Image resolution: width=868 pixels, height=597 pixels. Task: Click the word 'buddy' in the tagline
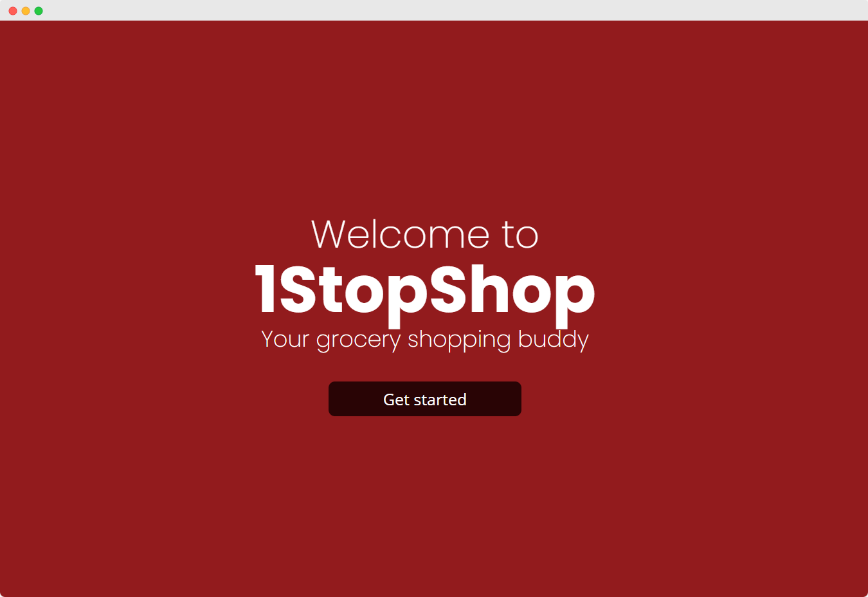pyautogui.click(x=554, y=340)
